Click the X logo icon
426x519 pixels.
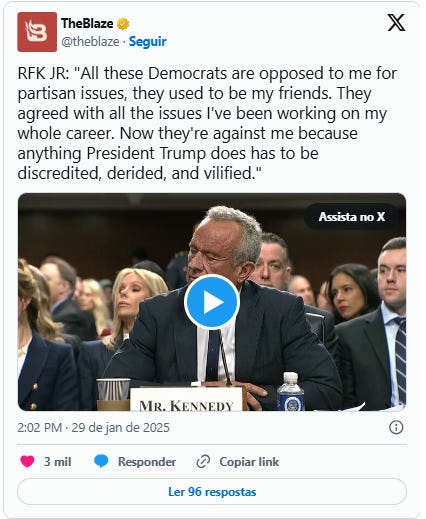pyautogui.click(x=396, y=22)
